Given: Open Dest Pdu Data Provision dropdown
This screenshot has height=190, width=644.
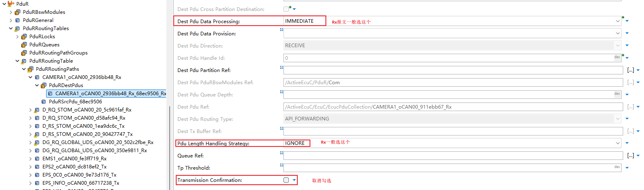Looking at the screenshot, I should point(618,33).
